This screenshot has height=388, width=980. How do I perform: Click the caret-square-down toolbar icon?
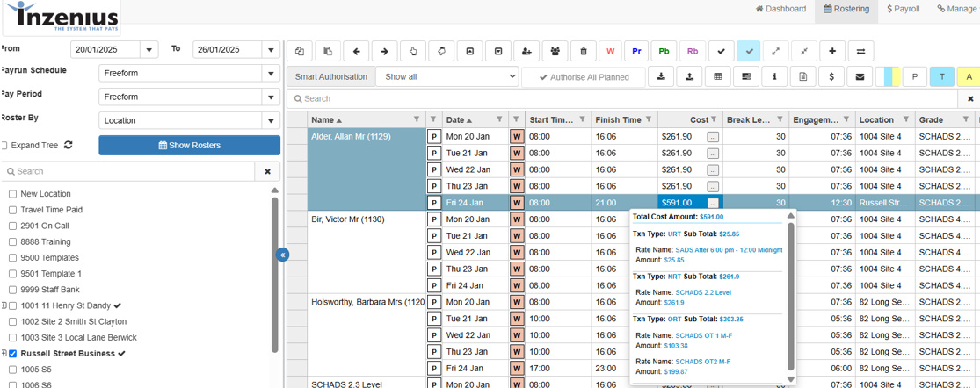coord(498,51)
